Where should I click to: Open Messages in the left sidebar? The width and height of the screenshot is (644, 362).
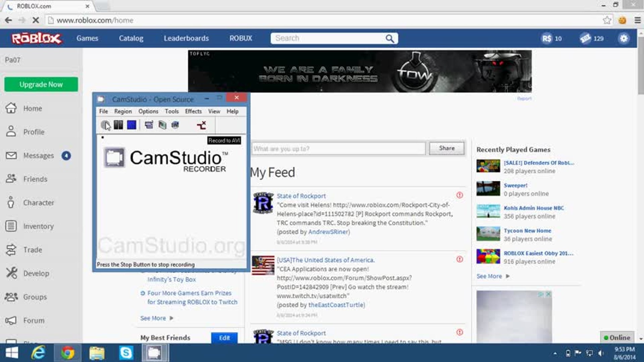coord(38,156)
